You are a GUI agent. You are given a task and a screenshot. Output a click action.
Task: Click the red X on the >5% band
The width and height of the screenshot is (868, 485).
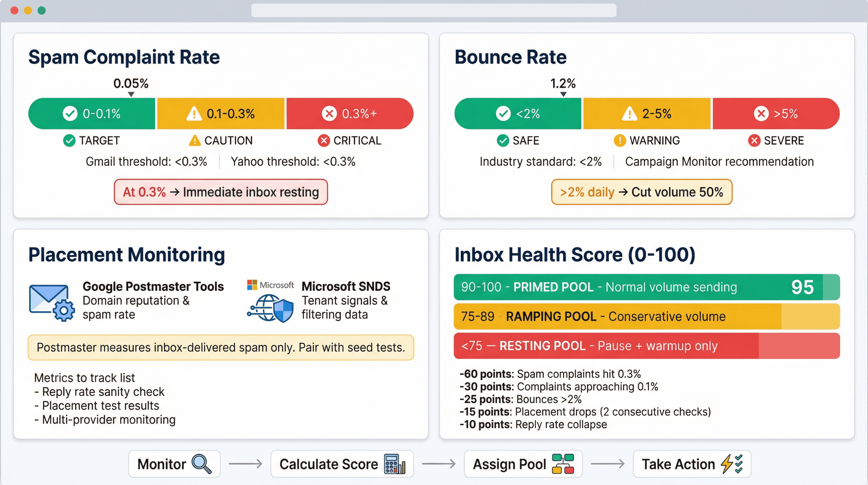[x=761, y=114]
